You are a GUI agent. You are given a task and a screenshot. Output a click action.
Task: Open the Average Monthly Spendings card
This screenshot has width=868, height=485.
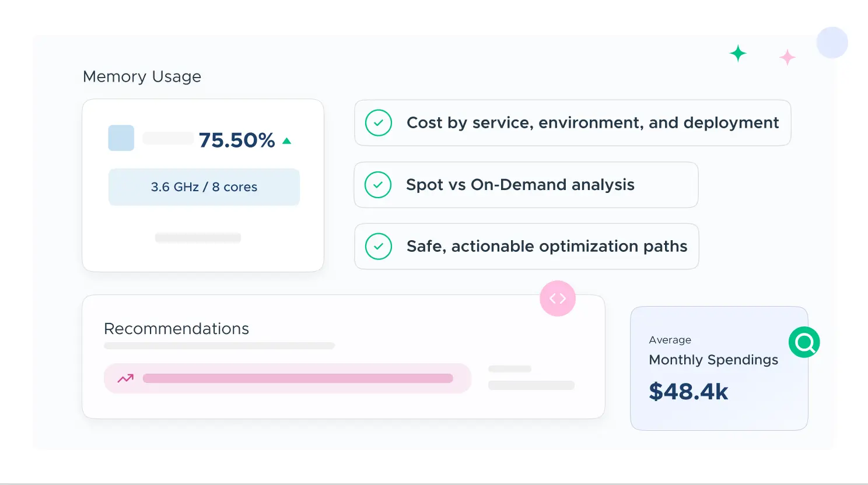(x=719, y=368)
